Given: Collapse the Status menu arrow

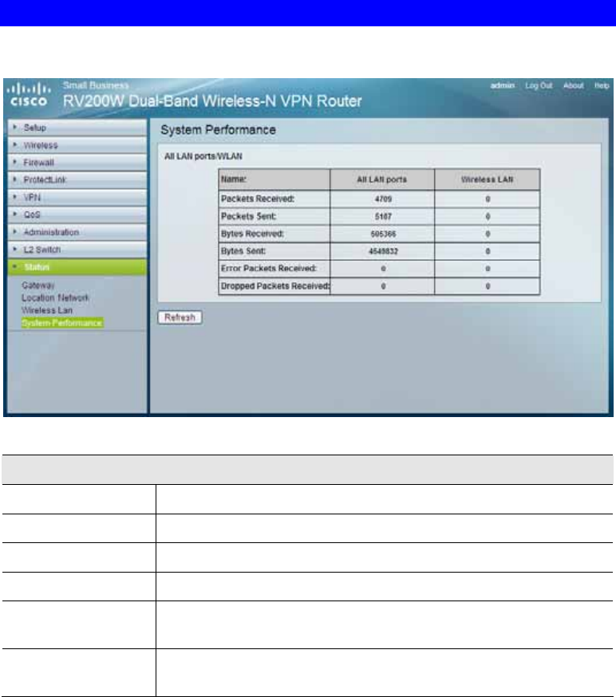Looking at the screenshot, I should tap(15, 266).
